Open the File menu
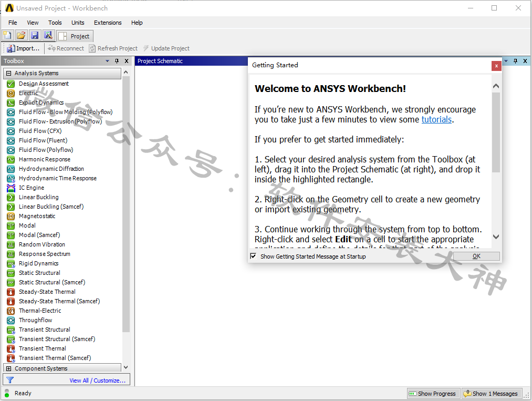Screen dimensions: 532x401 [x=13, y=23]
